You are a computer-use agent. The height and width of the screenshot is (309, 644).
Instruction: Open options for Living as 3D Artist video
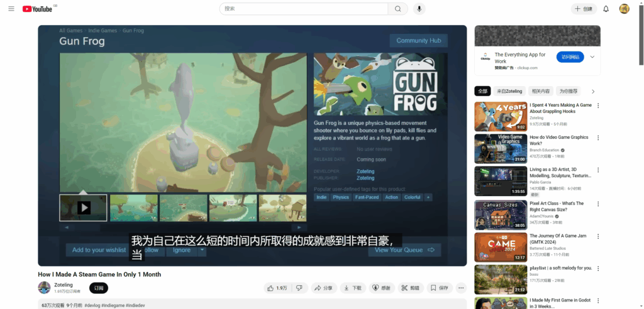[598, 170]
